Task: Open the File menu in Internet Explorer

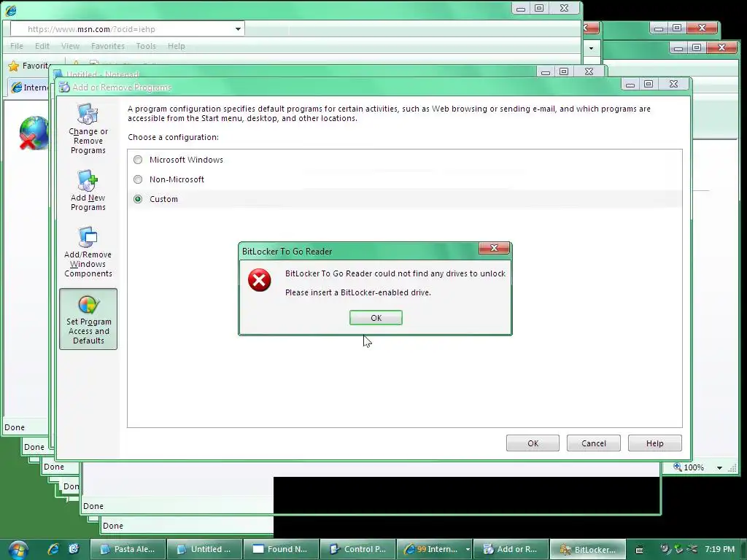Action: tap(17, 46)
